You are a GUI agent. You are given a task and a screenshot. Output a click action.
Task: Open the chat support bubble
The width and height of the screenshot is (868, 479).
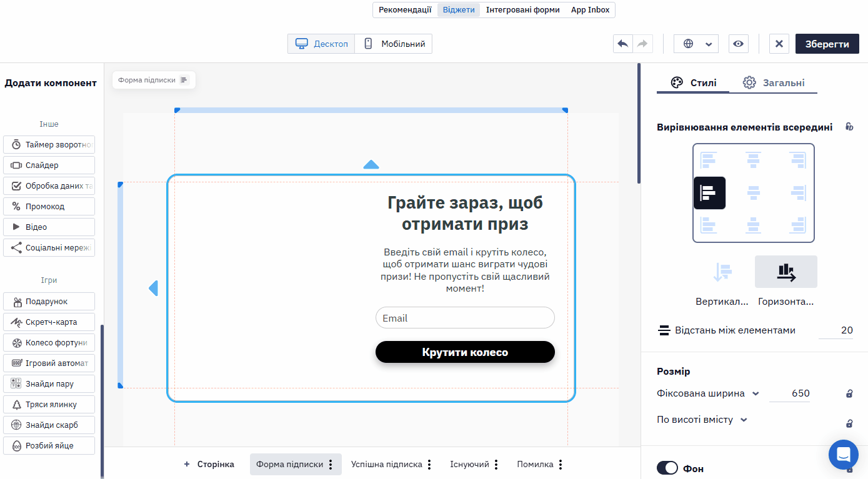[x=844, y=454]
